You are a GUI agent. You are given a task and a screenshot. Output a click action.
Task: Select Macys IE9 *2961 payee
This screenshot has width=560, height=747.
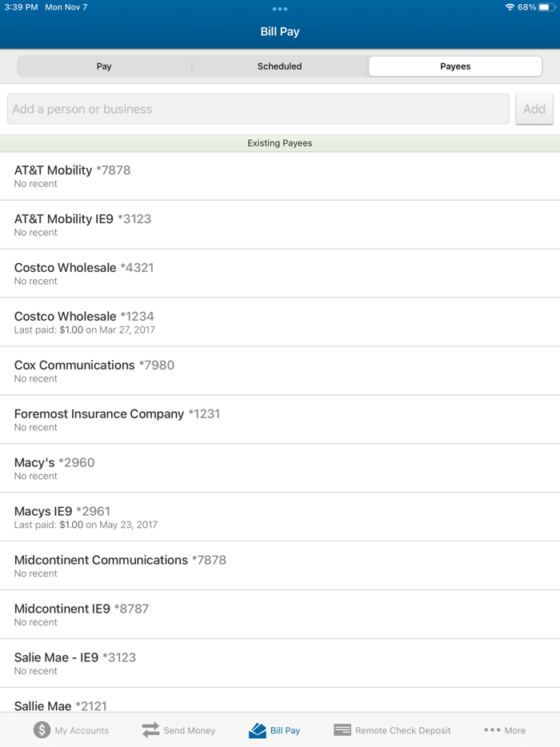[280, 517]
